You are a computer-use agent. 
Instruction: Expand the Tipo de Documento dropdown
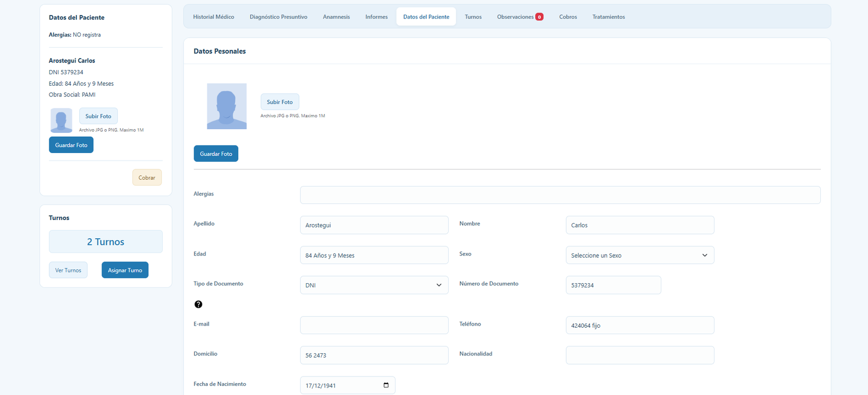coord(374,285)
